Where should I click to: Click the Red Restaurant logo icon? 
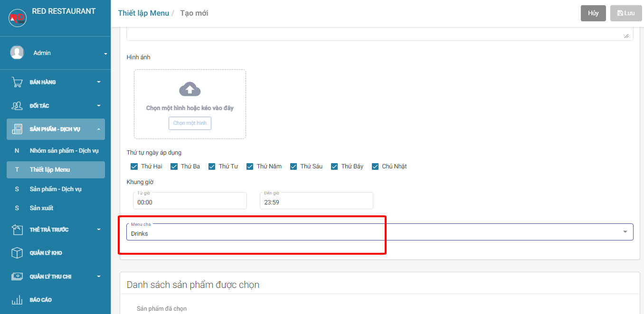18,18
